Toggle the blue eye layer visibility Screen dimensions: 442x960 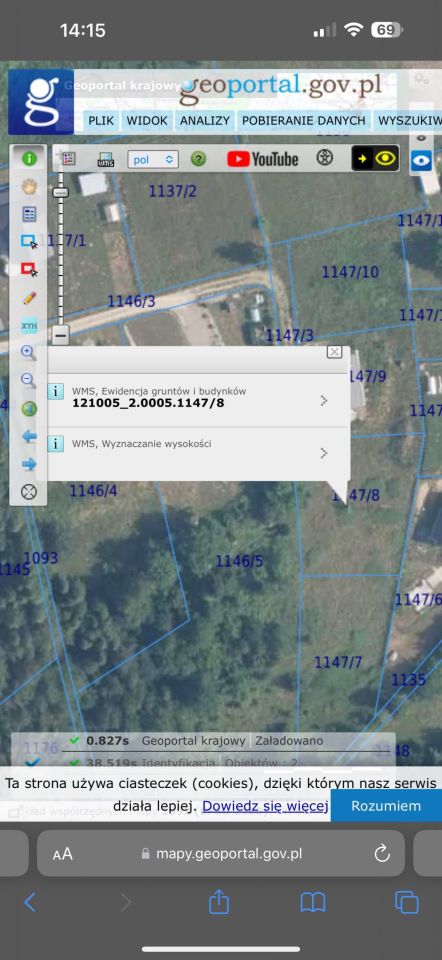[421, 161]
